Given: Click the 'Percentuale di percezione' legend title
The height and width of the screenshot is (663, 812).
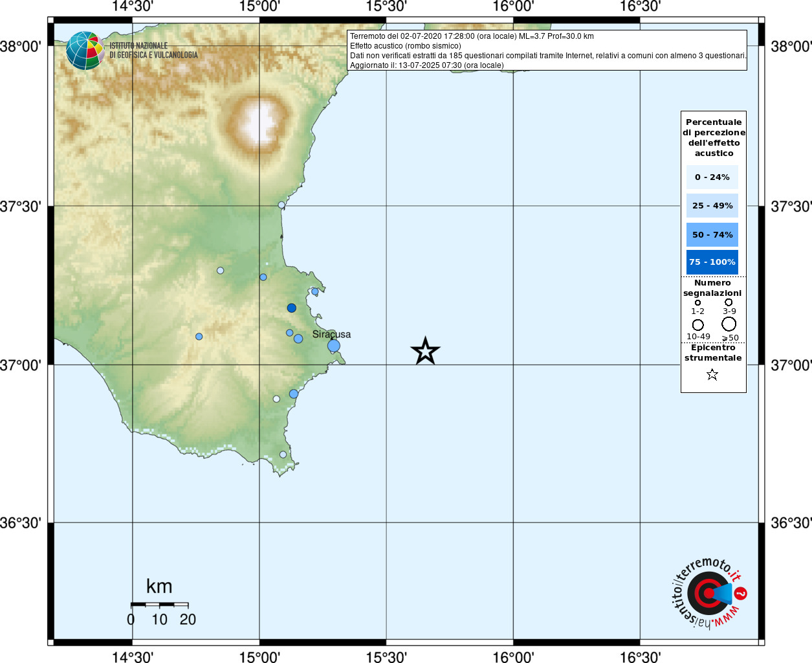Looking at the screenshot, I should click(714, 137).
